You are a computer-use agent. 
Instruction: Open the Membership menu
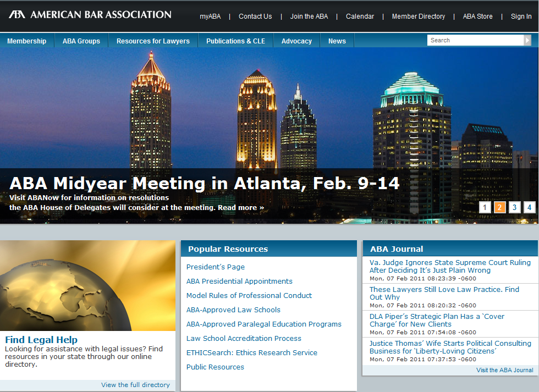pos(27,41)
